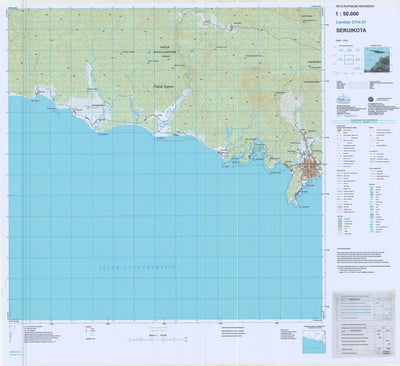The width and height of the screenshot is (400, 366).
Task: Click the highlighted center cell of sheet index diagram
Action: point(349,60)
